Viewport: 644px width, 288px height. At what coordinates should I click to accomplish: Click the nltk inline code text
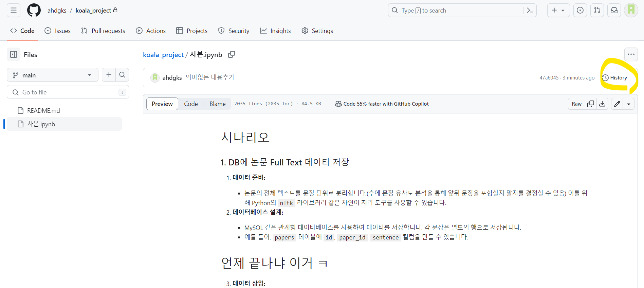[286, 203]
